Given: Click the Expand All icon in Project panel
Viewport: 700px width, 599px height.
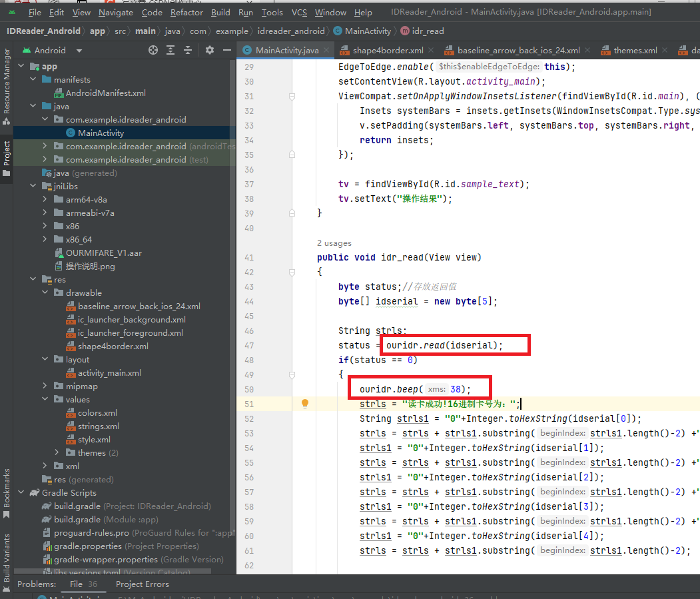Looking at the screenshot, I should click(x=171, y=50).
